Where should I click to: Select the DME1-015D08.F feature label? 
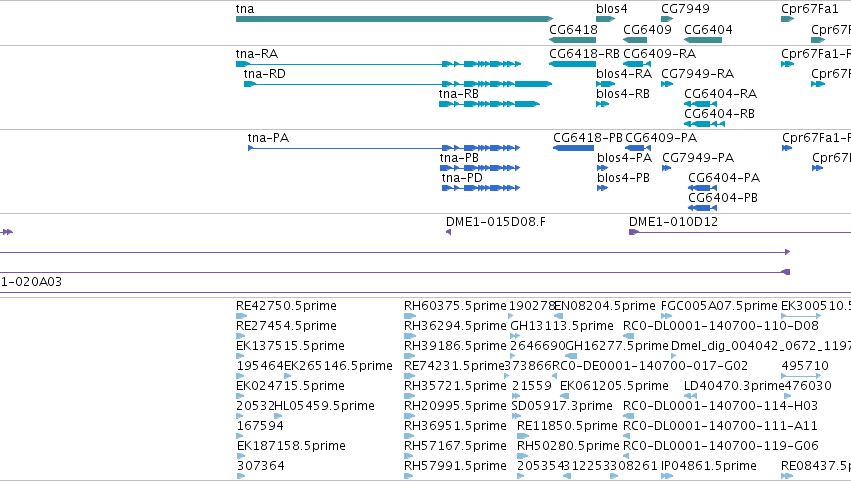click(496, 222)
